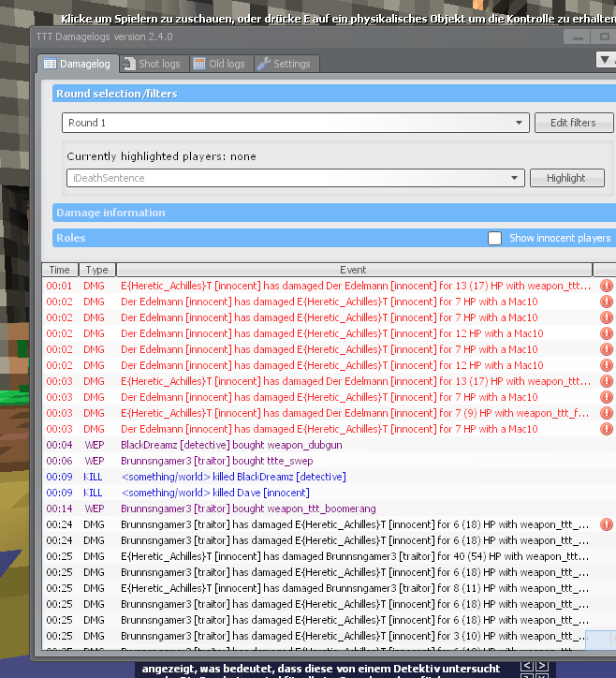The width and height of the screenshot is (616, 678).
Task: Expand the Roles section header
Action: tap(71, 238)
